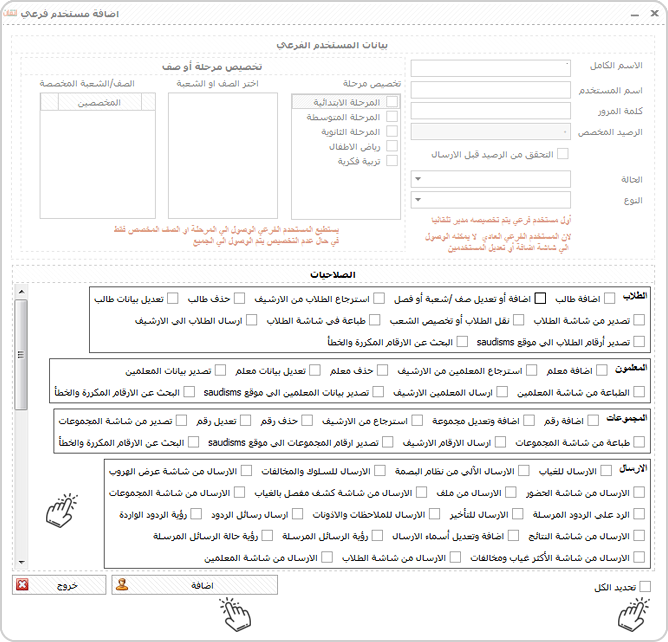Image resolution: width=668 pixels, height=642 pixels.
Task: Click the خروج exit button
Action: click(x=59, y=585)
